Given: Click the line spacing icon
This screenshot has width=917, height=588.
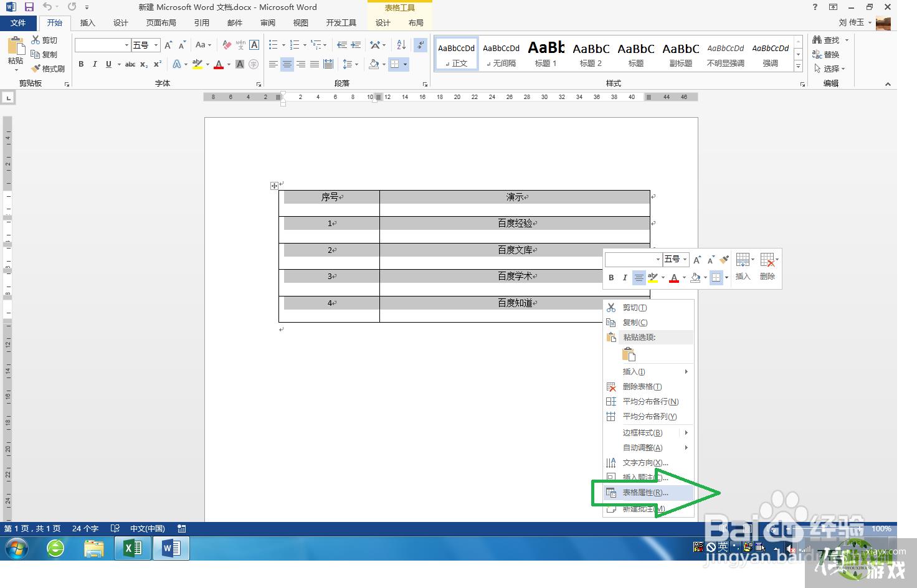Looking at the screenshot, I should click(x=348, y=64).
